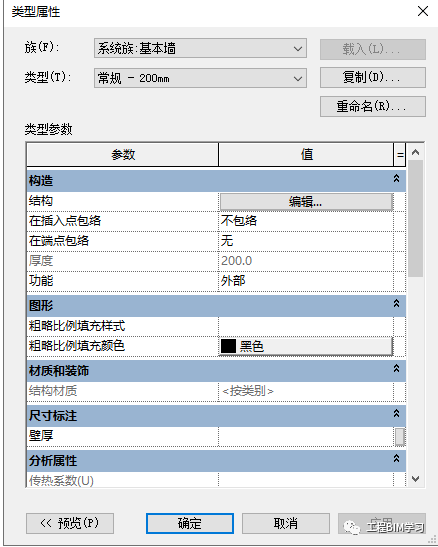Click the 200.0 thickness value
Screen dimensions: 438x547
(236, 261)
